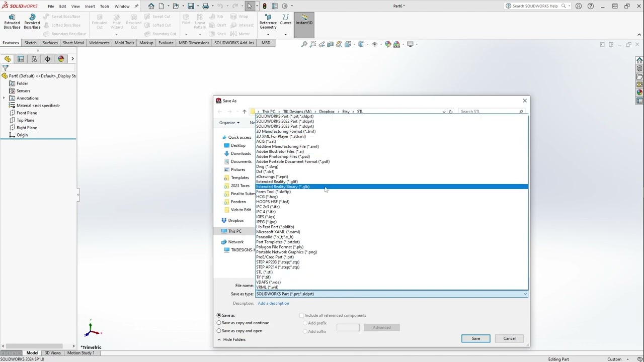The width and height of the screenshot is (644, 362).
Task: Click Reference Geometry tool
Action: pos(268,22)
